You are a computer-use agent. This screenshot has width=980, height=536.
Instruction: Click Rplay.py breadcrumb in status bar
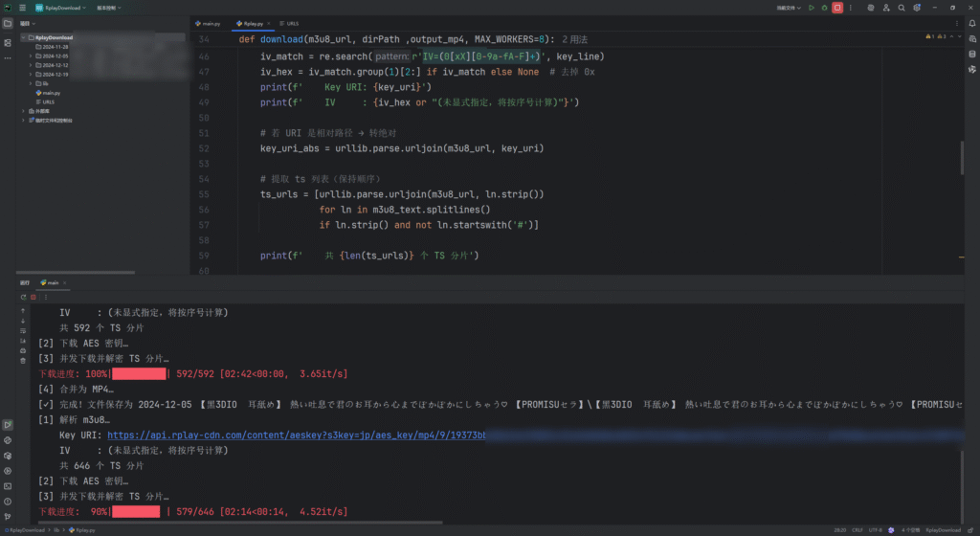[82, 530]
